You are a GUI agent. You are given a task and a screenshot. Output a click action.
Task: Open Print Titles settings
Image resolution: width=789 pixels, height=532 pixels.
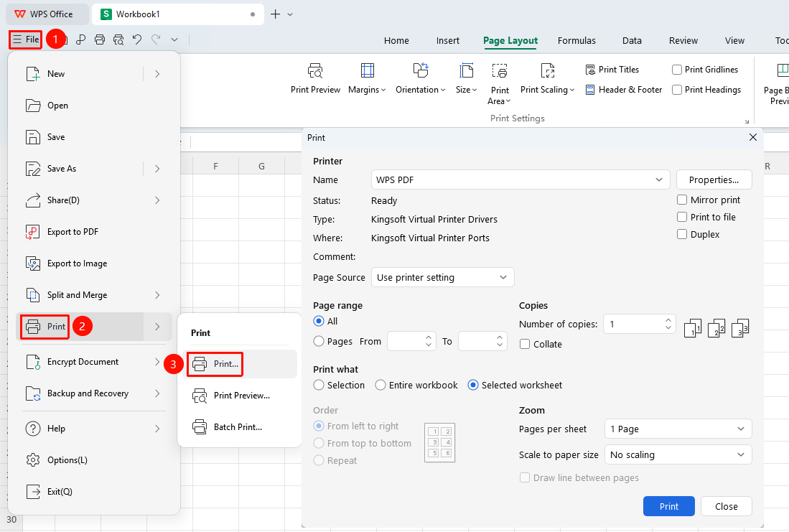[x=612, y=70]
